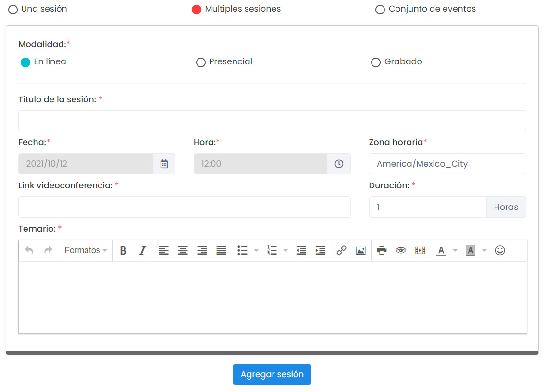Open the text color picker arrow
545x392 pixels.
(455, 250)
